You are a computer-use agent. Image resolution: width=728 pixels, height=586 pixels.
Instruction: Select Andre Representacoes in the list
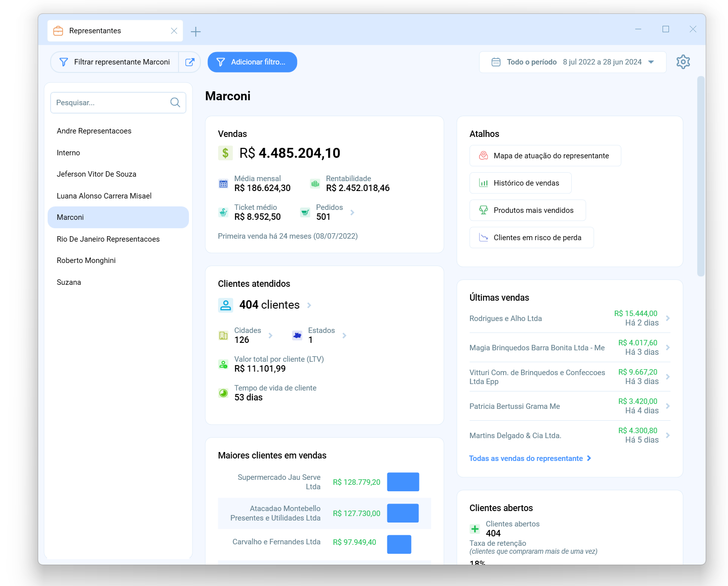(118, 131)
